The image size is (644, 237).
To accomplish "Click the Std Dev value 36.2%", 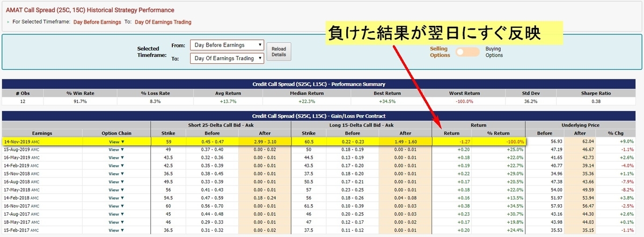I will point(531,101).
